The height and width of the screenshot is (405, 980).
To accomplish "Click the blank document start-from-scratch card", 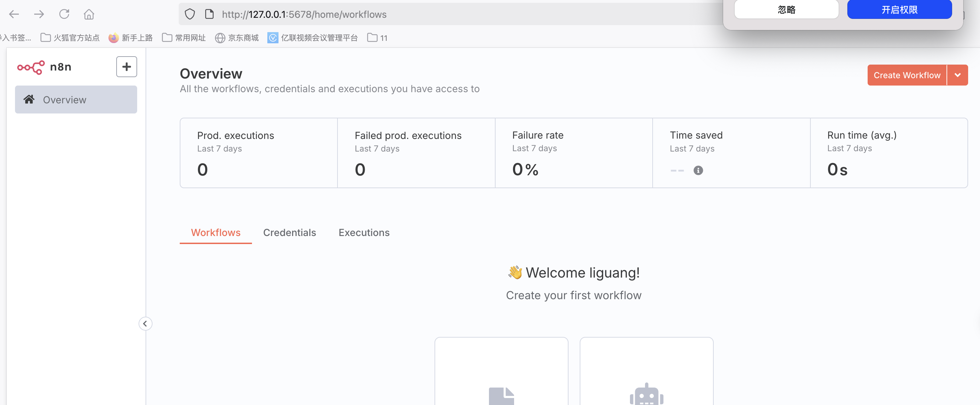I will (x=502, y=371).
